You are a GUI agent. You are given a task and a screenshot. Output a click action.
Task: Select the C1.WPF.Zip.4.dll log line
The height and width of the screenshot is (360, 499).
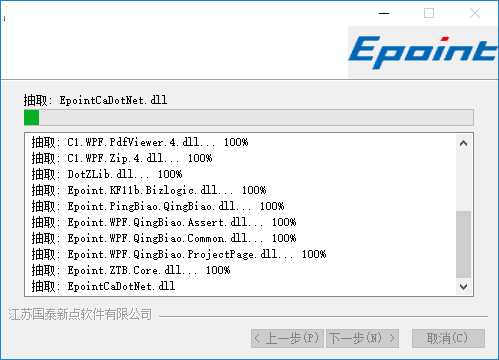[x=122, y=158]
